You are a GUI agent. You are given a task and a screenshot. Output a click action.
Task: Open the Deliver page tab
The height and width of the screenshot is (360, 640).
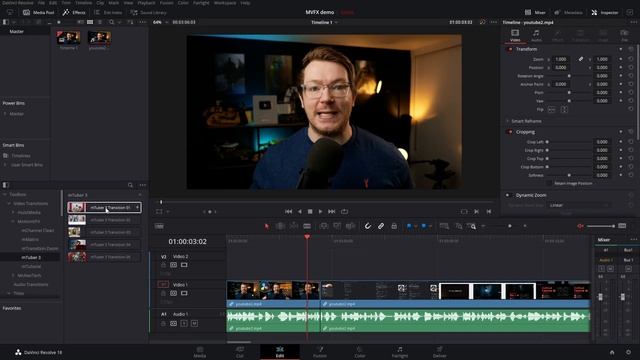440,352
